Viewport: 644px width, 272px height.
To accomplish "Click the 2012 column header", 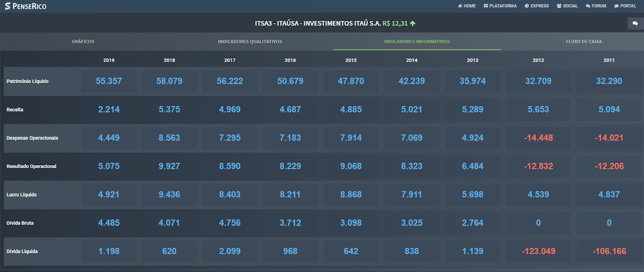I will click(x=539, y=60).
